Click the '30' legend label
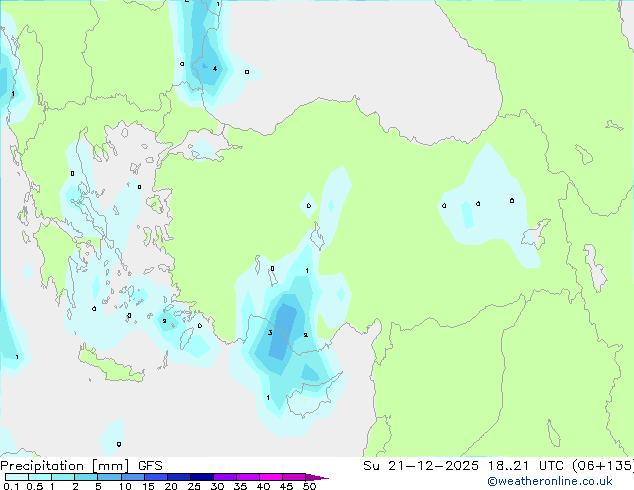The image size is (634, 490). point(217,486)
